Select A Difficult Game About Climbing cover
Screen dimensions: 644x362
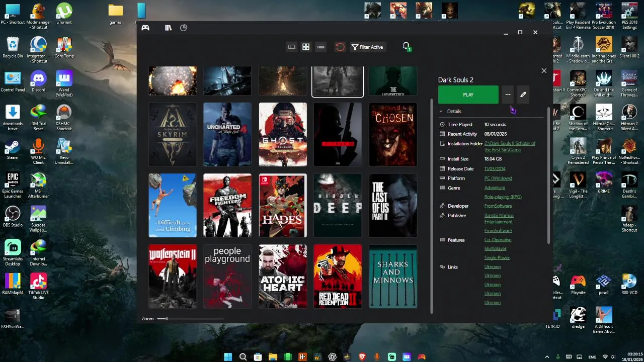[173, 206]
